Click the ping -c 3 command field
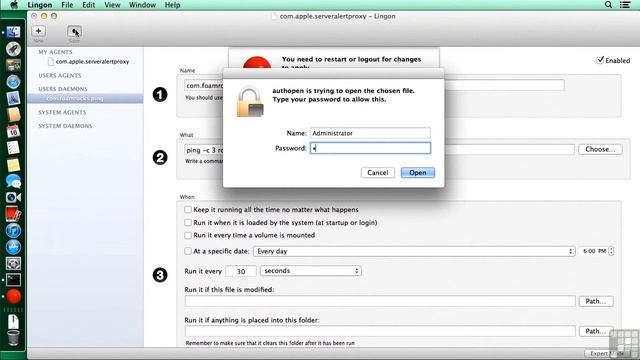 (x=379, y=150)
